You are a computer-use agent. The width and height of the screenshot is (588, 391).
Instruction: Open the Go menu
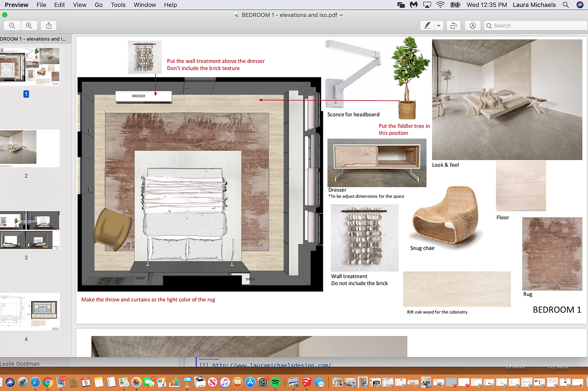point(99,5)
